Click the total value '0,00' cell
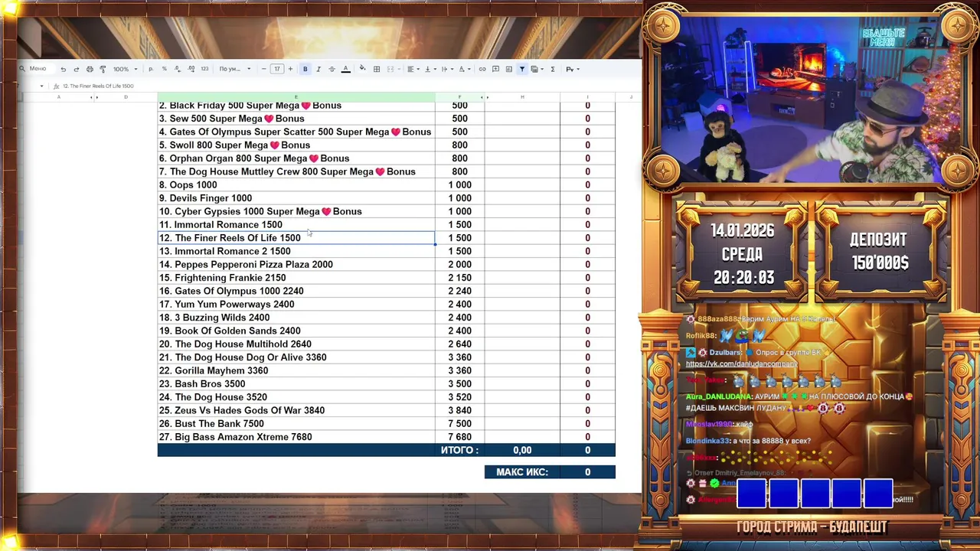This screenshot has height=551, width=980. tap(522, 450)
